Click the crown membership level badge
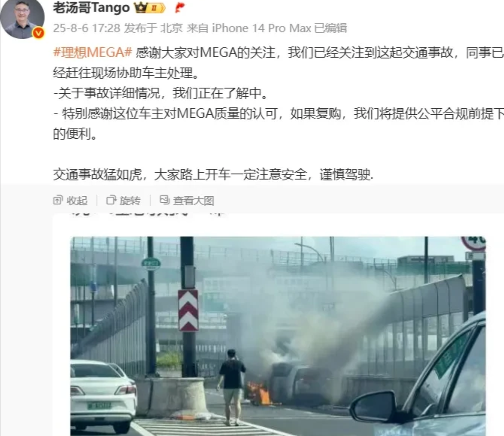Screen dimensions: 504x436 coord(150,8)
